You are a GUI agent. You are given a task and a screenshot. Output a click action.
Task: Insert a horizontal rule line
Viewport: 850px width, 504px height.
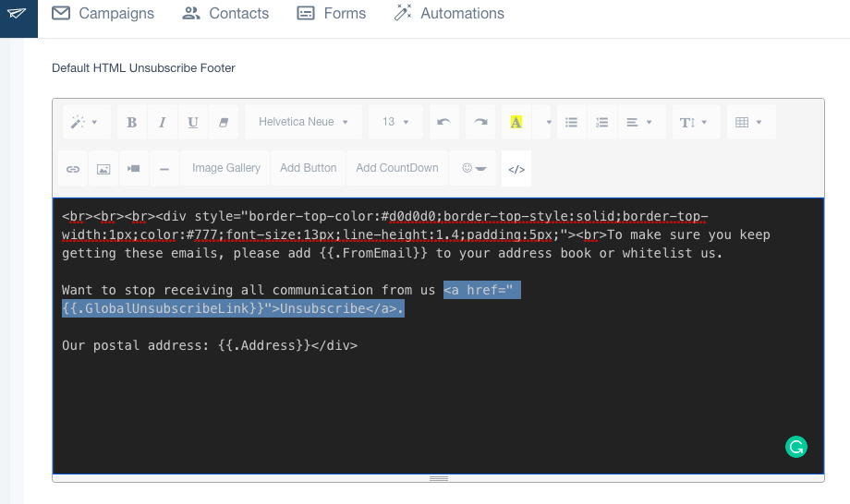point(164,169)
